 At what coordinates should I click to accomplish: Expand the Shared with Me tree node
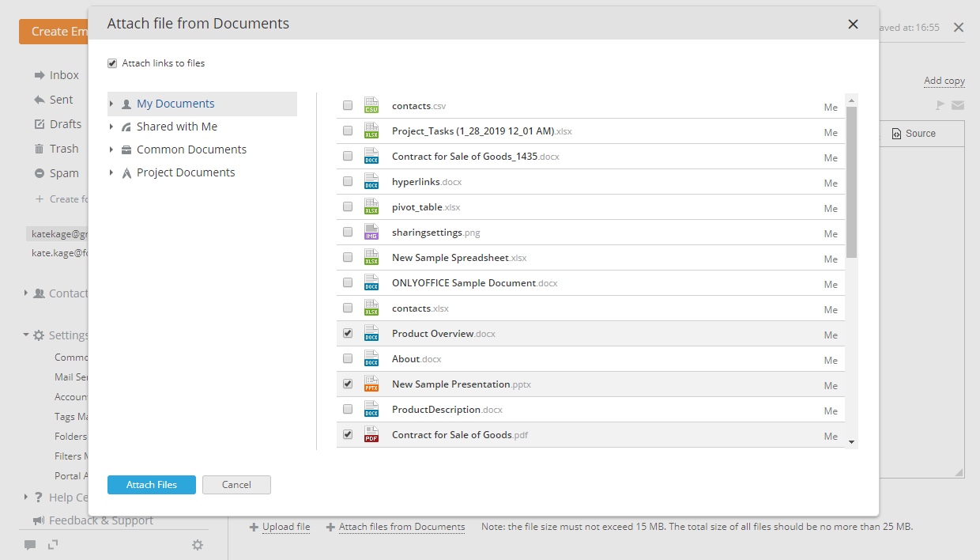coord(111,127)
